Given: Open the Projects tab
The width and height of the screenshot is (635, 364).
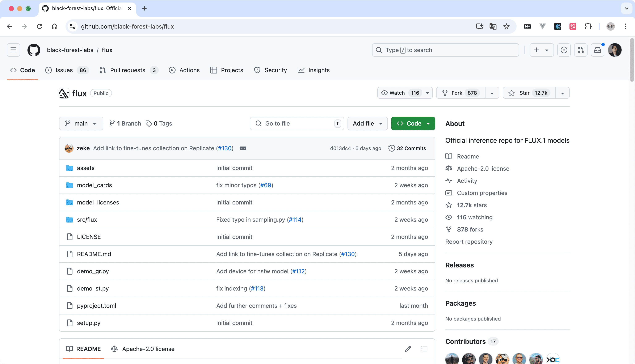Looking at the screenshot, I should click(227, 70).
